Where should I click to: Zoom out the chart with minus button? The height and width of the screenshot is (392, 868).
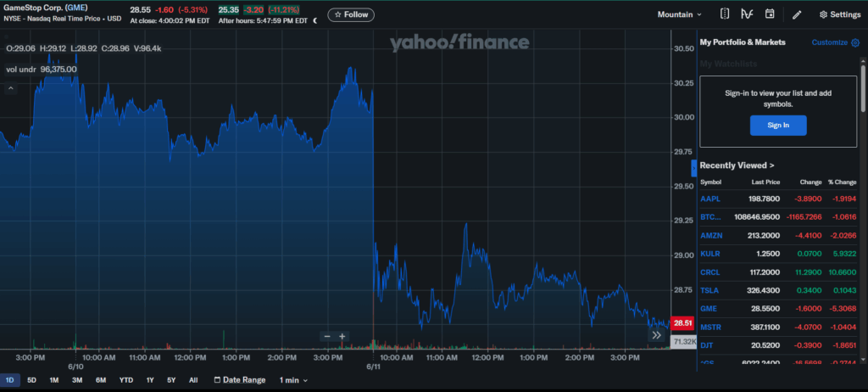327,337
